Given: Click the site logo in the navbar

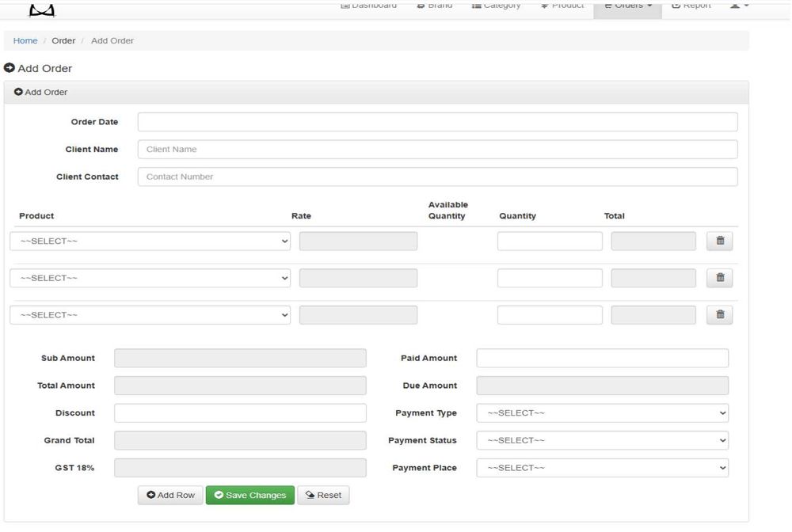Looking at the screenshot, I should 42,9.
